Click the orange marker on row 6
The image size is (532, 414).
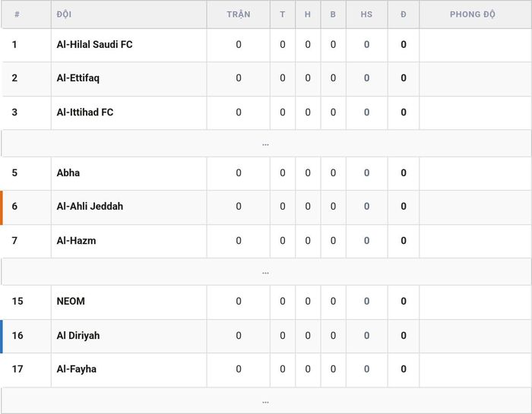point(2,207)
